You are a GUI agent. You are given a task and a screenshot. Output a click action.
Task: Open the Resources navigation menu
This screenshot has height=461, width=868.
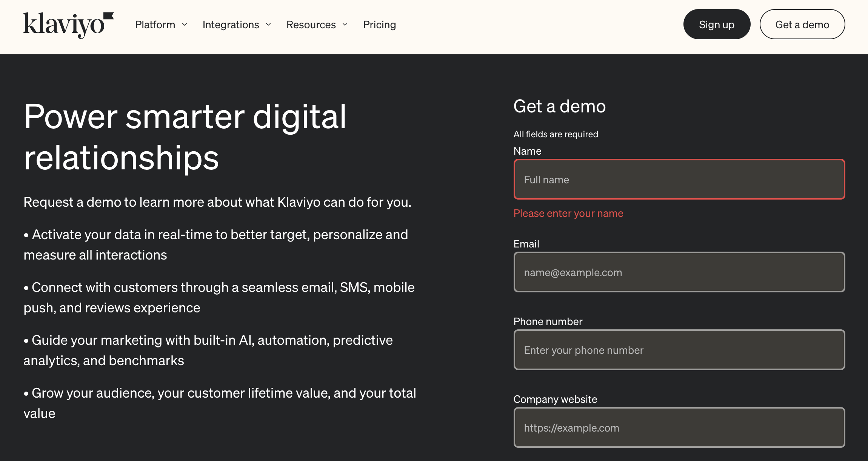(311, 25)
